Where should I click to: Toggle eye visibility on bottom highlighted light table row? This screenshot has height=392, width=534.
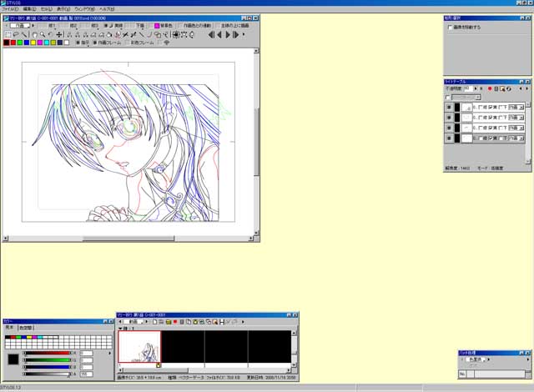click(x=449, y=138)
